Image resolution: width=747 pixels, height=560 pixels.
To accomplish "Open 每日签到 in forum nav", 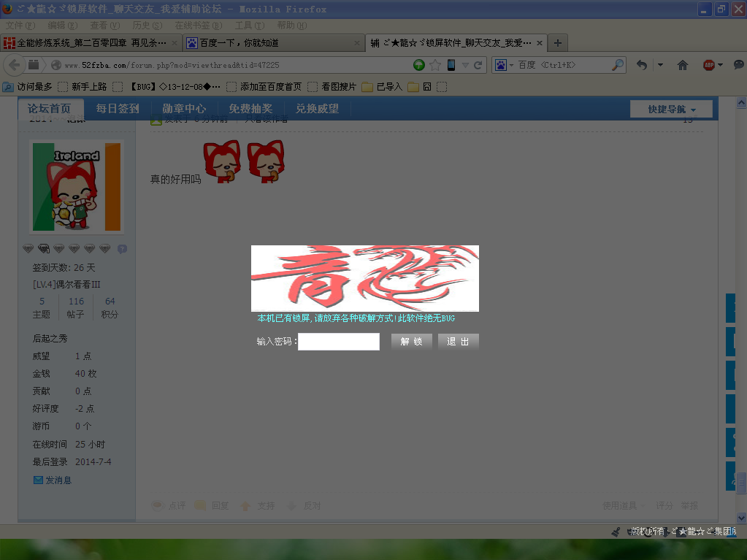I will 117,109.
